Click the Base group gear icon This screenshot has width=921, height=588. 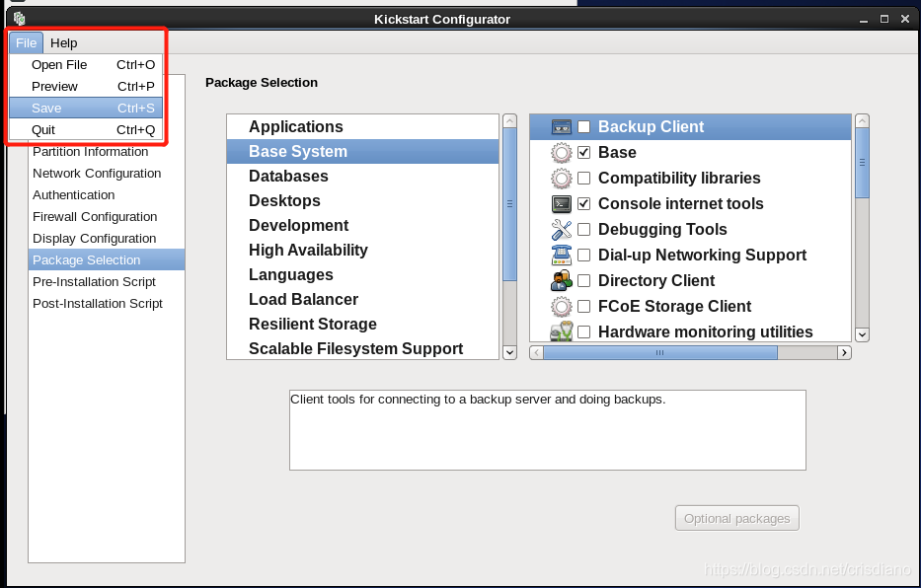click(561, 153)
